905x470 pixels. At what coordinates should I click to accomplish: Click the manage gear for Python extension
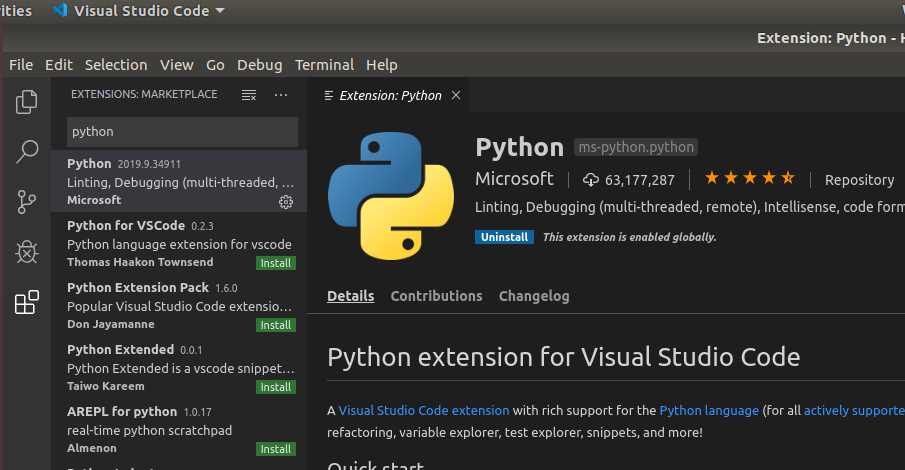point(286,202)
